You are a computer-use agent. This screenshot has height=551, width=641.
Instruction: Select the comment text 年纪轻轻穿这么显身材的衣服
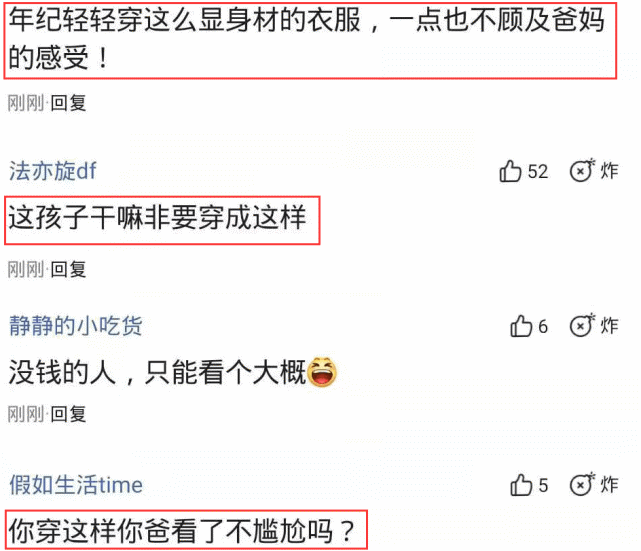pyautogui.click(x=185, y=20)
